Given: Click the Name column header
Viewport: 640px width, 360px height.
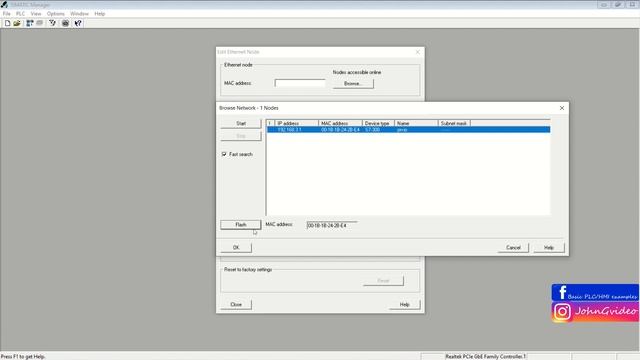Looking at the screenshot, I should [416, 123].
